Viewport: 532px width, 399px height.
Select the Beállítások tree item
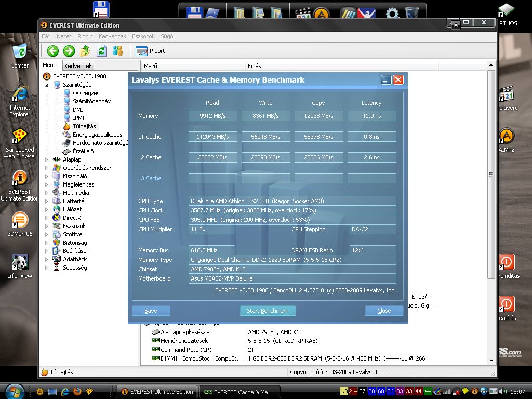tap(76, 251)
